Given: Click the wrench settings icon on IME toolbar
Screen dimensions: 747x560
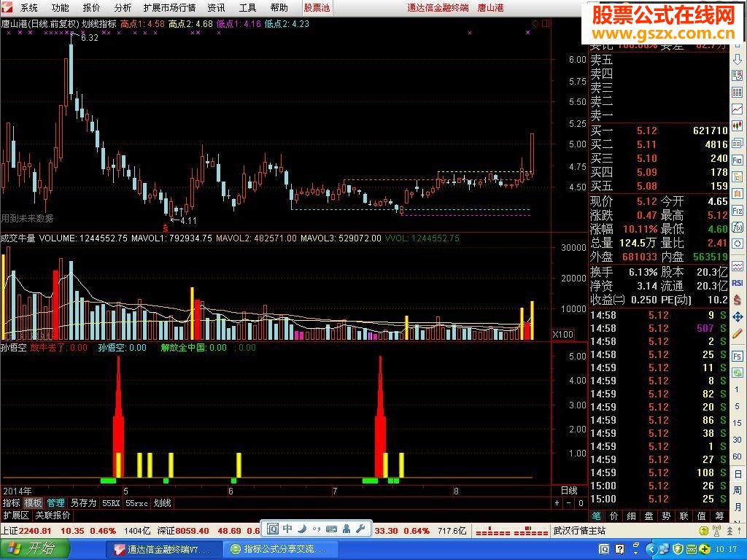Looking at the screenshot, I should click(360, 529).
